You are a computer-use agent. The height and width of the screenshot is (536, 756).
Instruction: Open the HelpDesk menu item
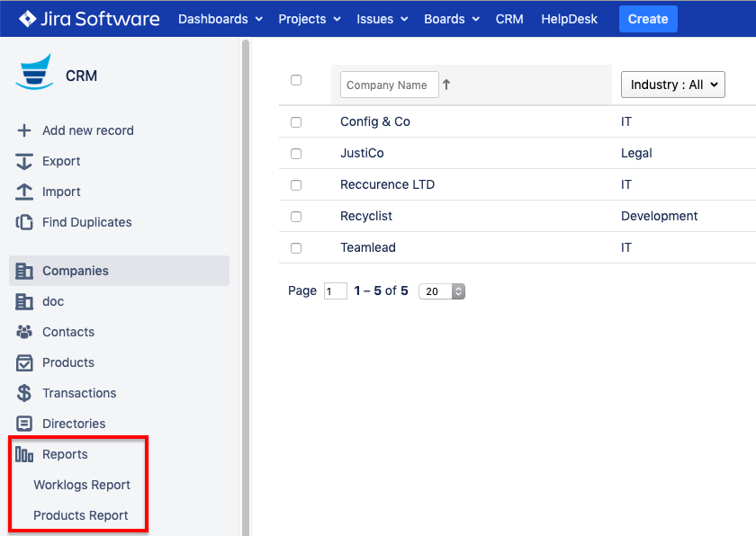(569, 19)
